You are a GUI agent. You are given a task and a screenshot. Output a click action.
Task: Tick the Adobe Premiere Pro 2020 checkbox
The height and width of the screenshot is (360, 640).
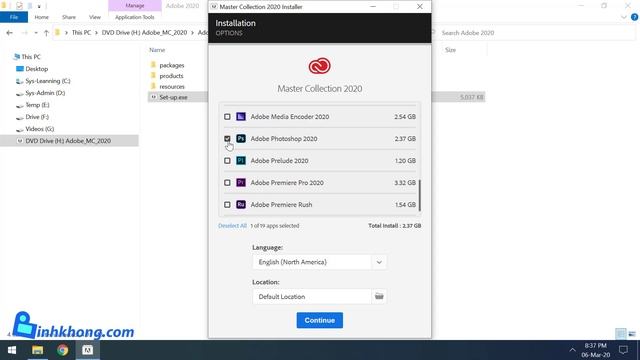point(227,183)
